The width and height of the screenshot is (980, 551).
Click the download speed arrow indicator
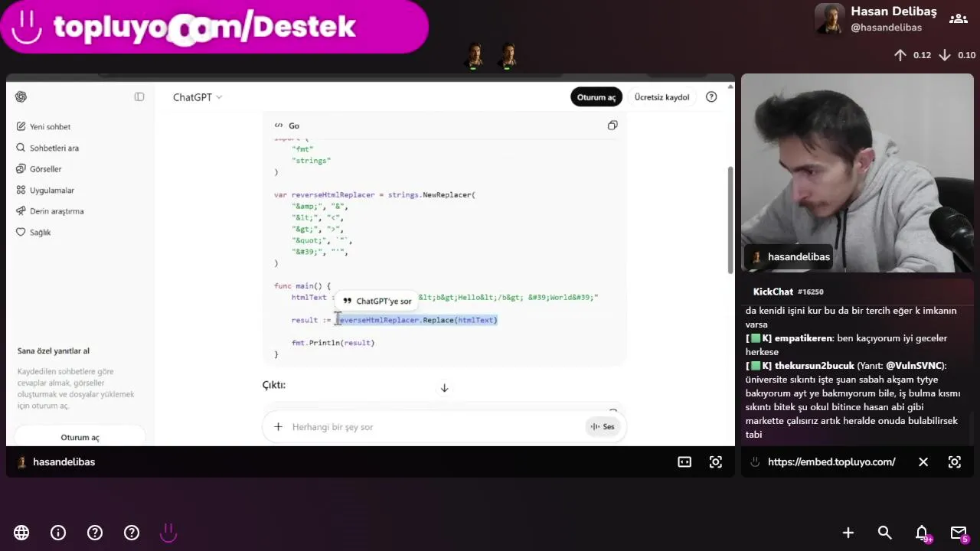pos(945,55)
